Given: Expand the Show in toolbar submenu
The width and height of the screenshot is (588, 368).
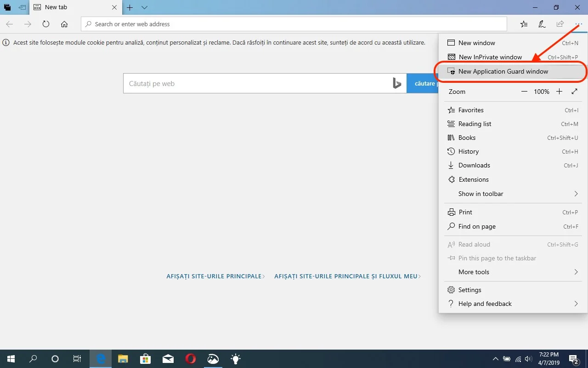Looking at the screenshot, I should (576, 194).
